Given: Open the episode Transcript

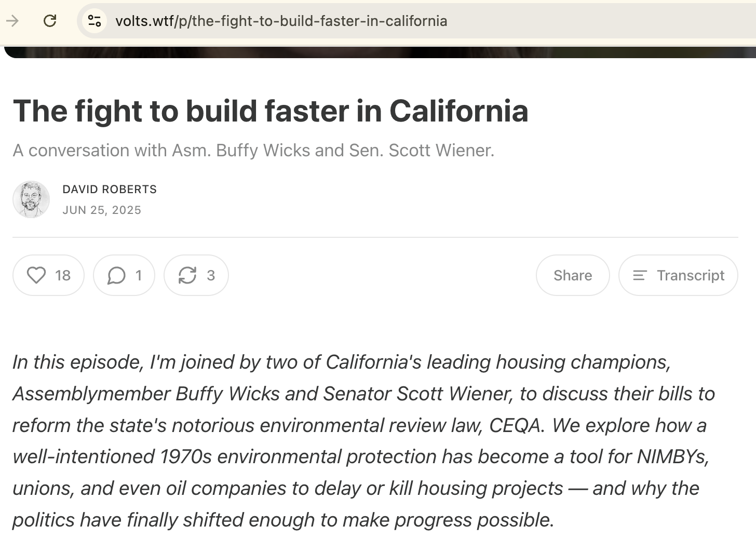Looking at the screenshot, I should point(690,275).
